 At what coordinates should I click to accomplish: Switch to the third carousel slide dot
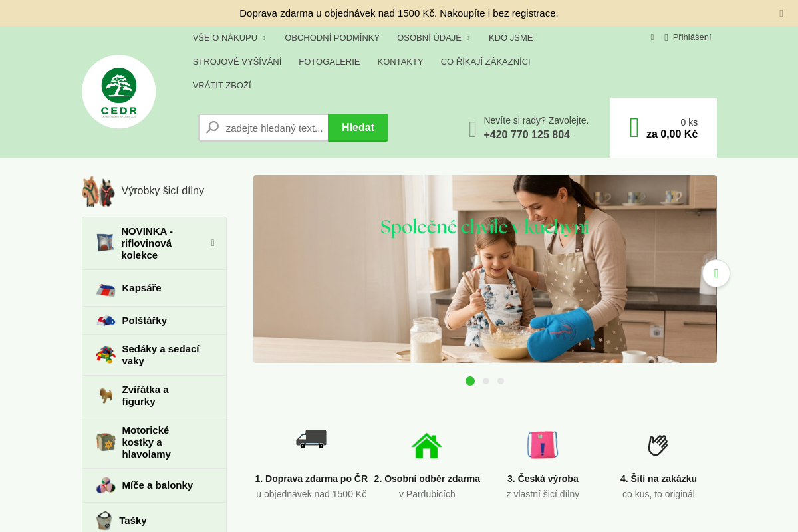pyautogui.click(x=501, y=381)
